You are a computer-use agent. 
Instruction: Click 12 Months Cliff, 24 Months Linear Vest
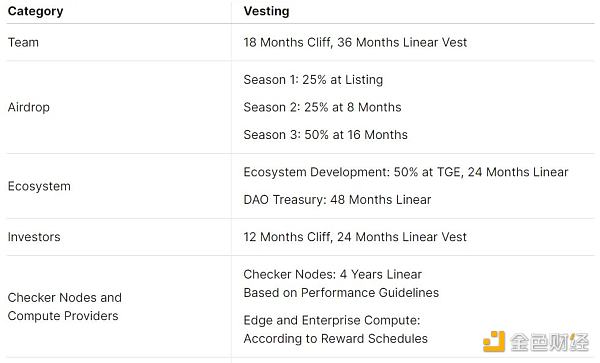pos(355,237)
